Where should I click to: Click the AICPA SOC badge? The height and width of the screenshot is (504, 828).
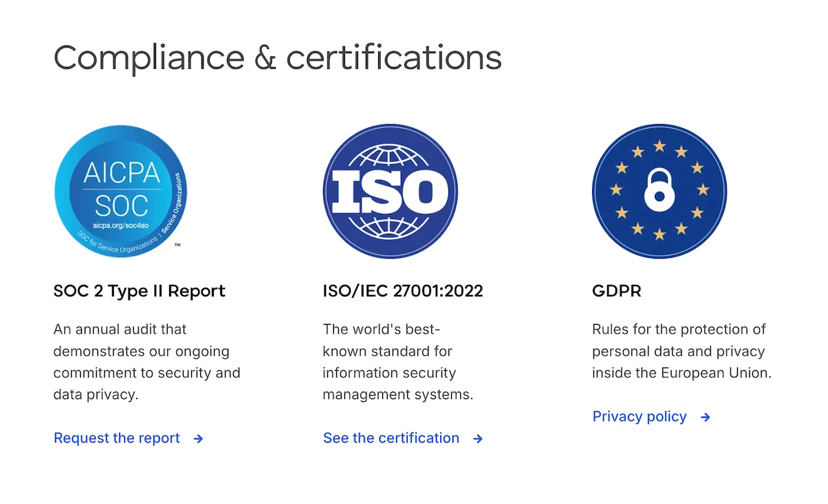pos(121,191)
